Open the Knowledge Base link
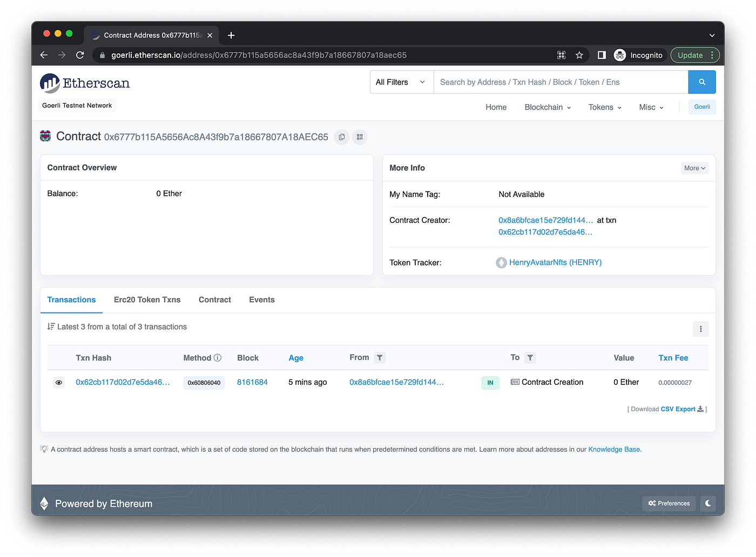This screenshot has width=756, height=557. (614, 449)
